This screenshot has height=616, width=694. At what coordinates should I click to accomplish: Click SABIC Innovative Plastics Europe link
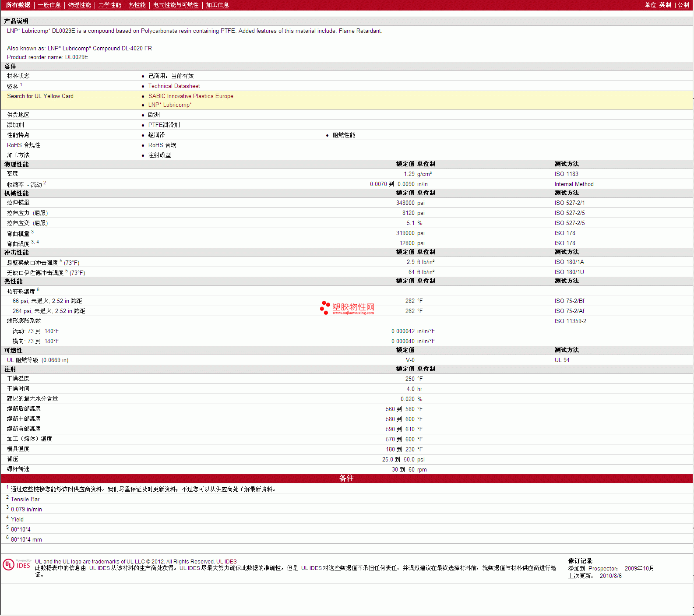pyautogui.click(x=190, y=96)
